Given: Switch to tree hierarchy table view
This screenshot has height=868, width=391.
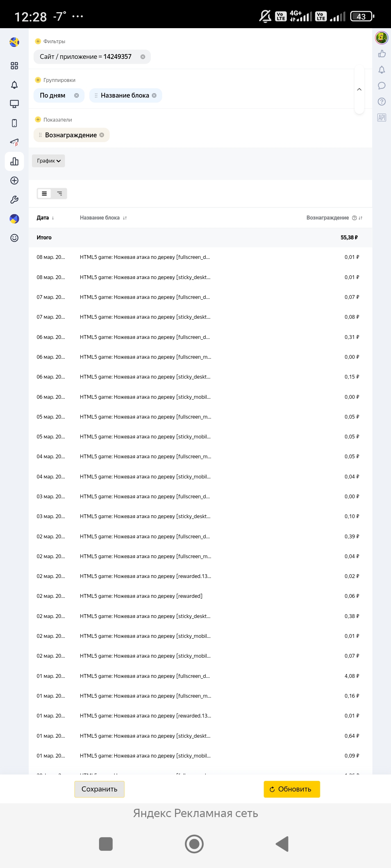Looking at the screenshot, I should tap(60, 193).
